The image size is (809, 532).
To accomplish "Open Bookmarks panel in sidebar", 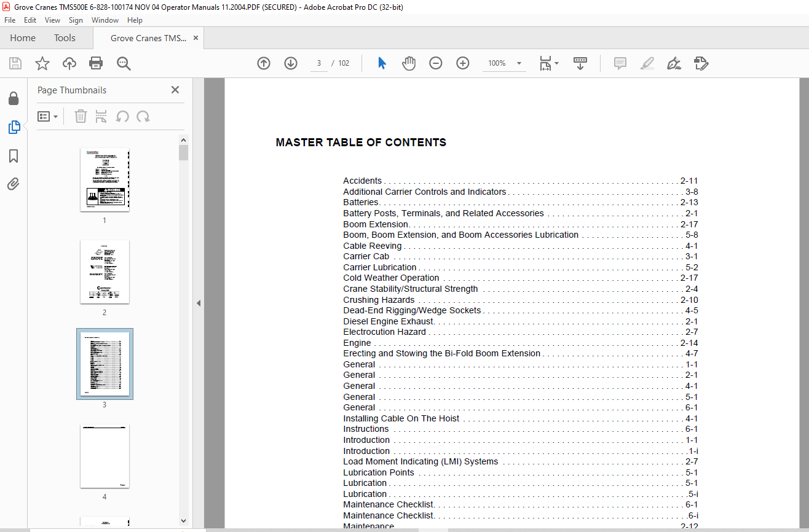I will (14, 156).
